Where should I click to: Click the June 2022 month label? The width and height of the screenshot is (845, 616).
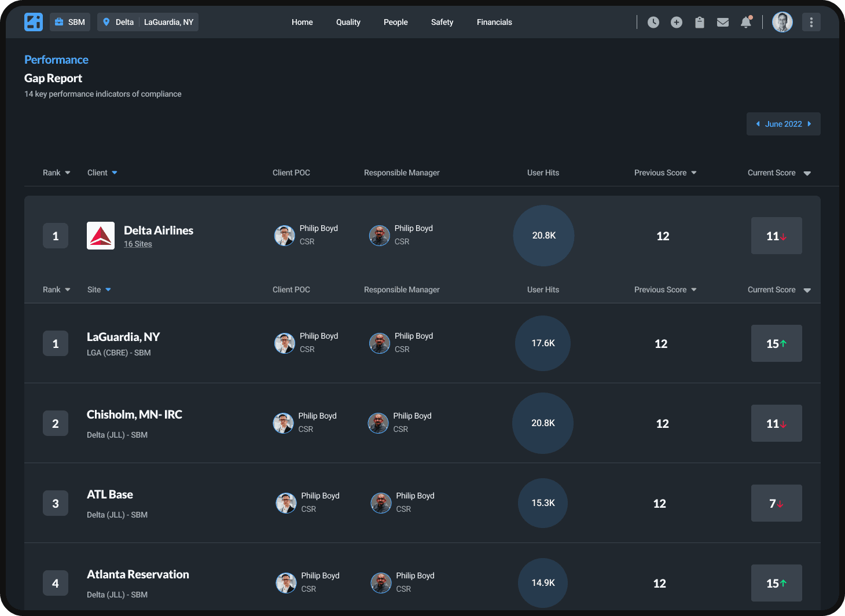(x=784, y=124)
